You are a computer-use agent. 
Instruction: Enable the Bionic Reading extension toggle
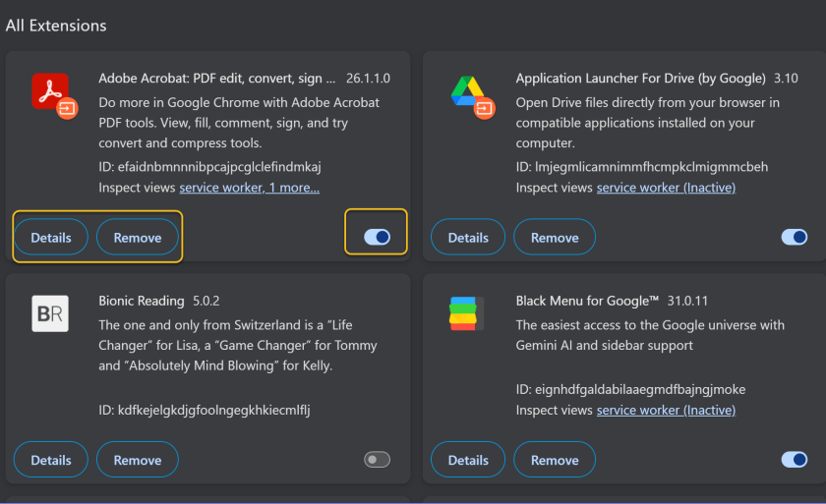coord(377,459)
